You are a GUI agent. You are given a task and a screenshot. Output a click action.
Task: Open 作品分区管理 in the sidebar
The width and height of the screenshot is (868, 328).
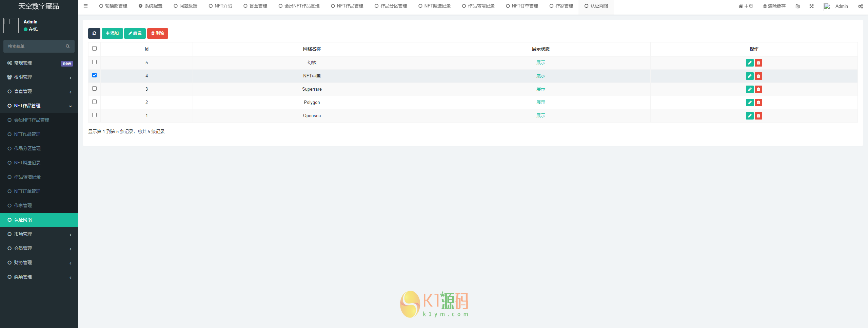[39, 148]
